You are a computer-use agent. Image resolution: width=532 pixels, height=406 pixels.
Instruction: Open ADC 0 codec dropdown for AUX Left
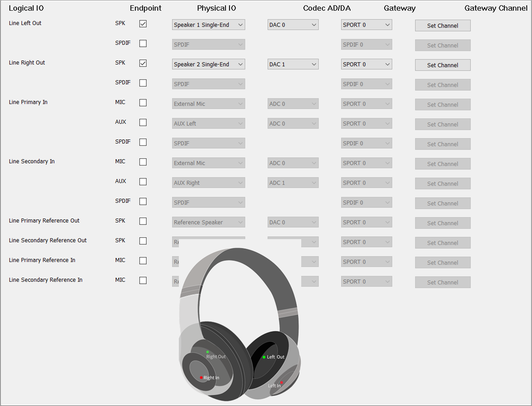293,124
